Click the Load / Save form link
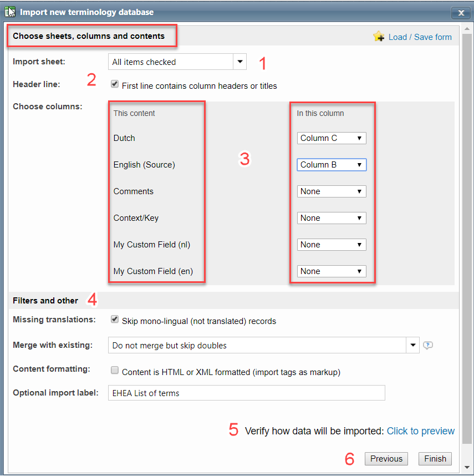 420,37
